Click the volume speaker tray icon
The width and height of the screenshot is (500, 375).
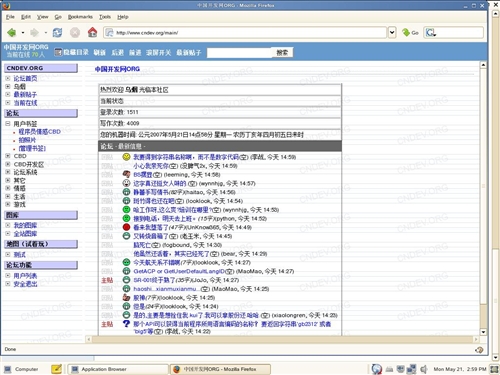(424, 369)
